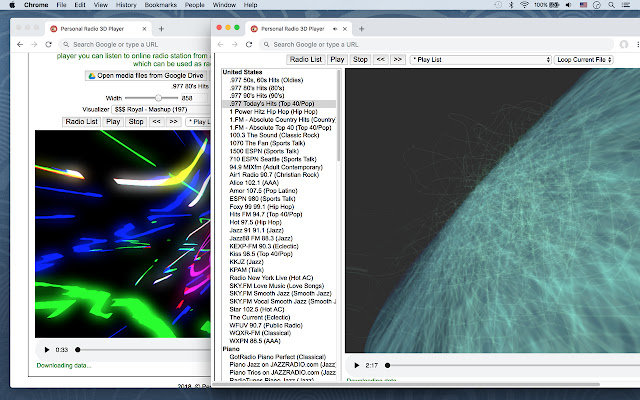Mute the tab via the audio icon

click(x=335, y=29)
